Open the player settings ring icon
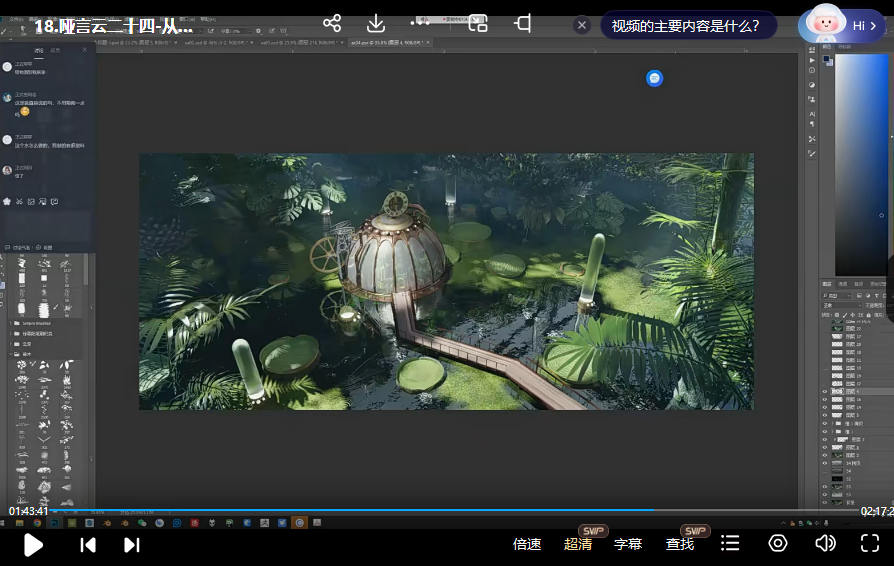This screenshot has width=894, height=566. click(777, 543)
